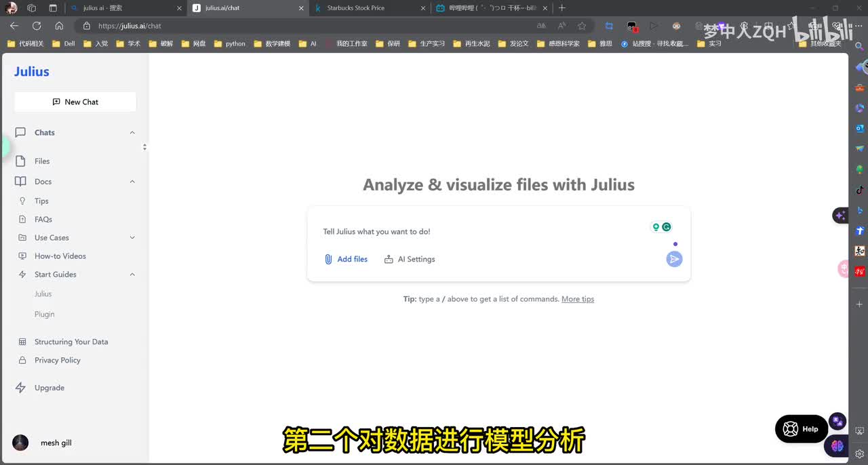This screenshot has width=868, height=465.
Task: Click the paperclip Add files icon
Action: pyautogui.click(x=328, y=259)
